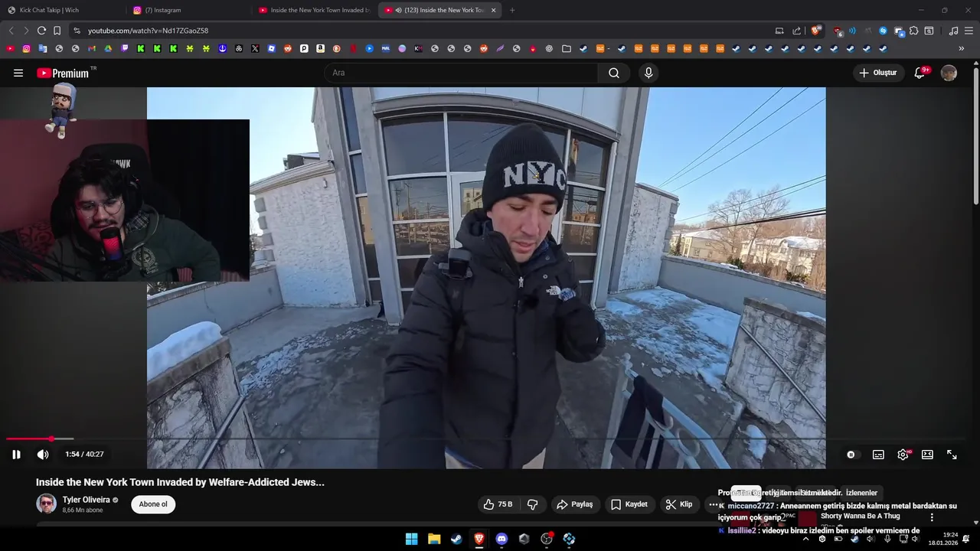This screenshot has height=551, width=980.
Task: Click the Klip clip button
Action: (x=679, y=504)
